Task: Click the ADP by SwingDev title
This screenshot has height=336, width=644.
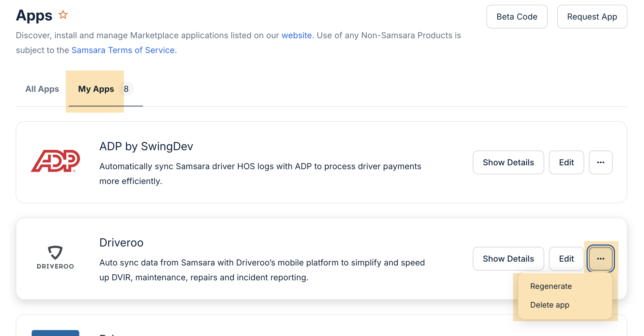Action: pyautogui.click(x=146, y=146)
